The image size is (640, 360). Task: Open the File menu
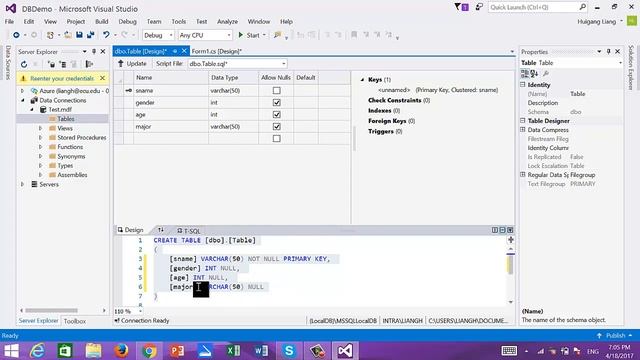pos(9,22)
